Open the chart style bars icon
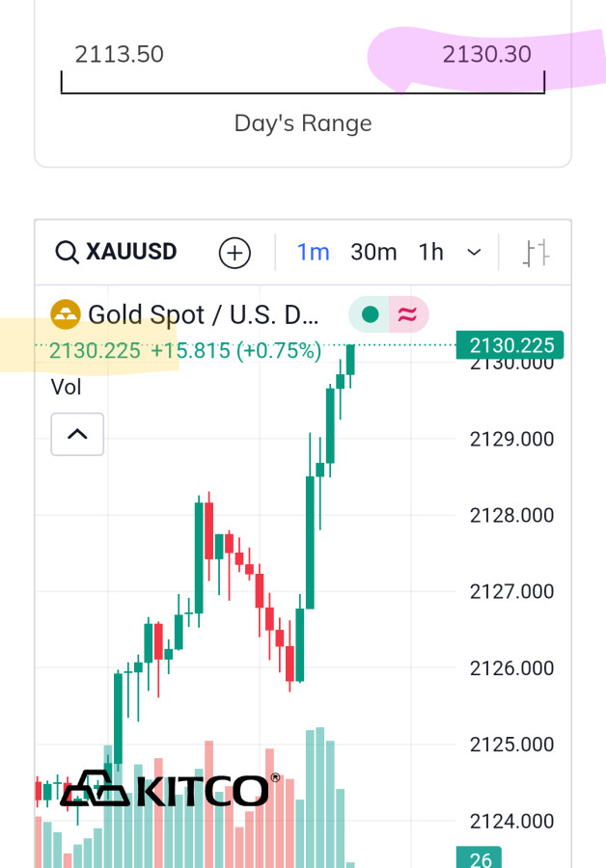606x868 pixels. (537, 253)
